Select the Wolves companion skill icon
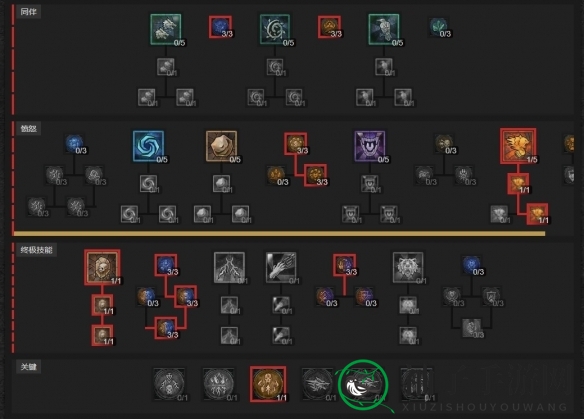Screen dimensions: 584x419 tap(166, 29)
